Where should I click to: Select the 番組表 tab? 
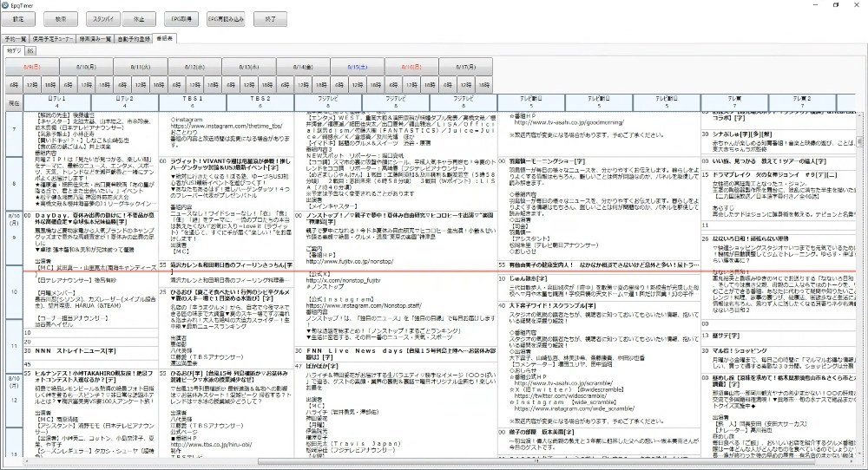click(x=164, y=39)
